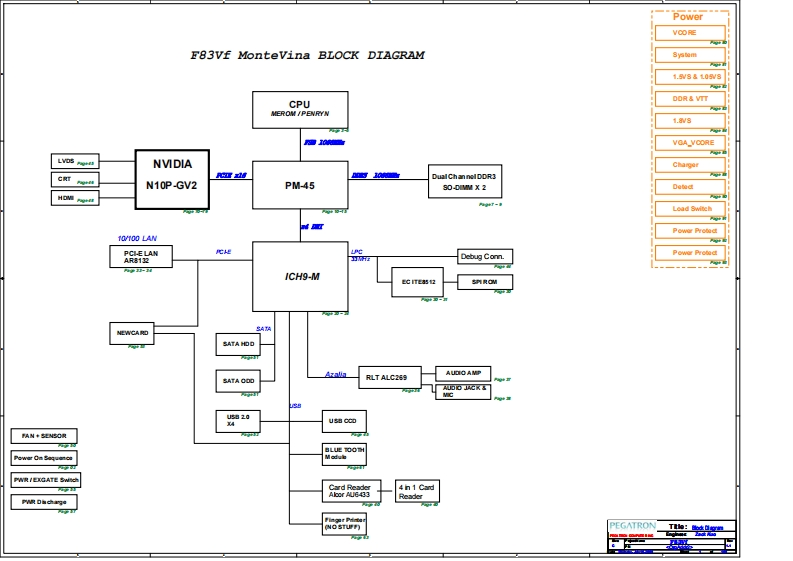Click the SATA HDD block
This screenshot has width=793, height=561.
(238, 344)
